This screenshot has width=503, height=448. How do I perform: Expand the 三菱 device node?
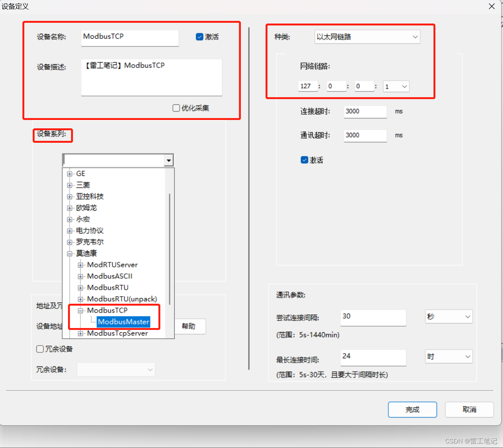point(70,185)
